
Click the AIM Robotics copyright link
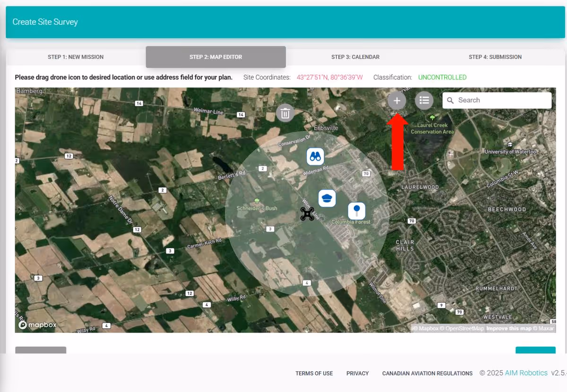click(x=526, y=373)
